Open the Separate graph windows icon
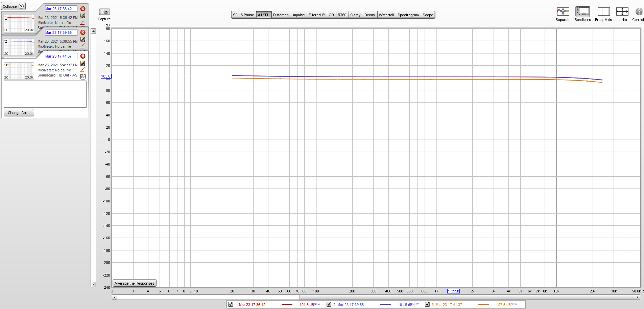 tap(563, 12)
